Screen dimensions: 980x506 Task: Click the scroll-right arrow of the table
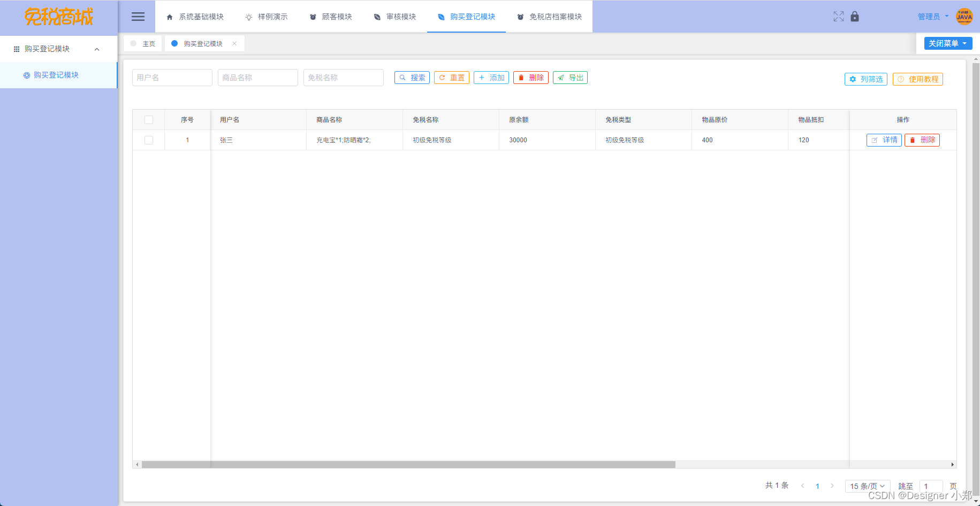coord(952,464)
